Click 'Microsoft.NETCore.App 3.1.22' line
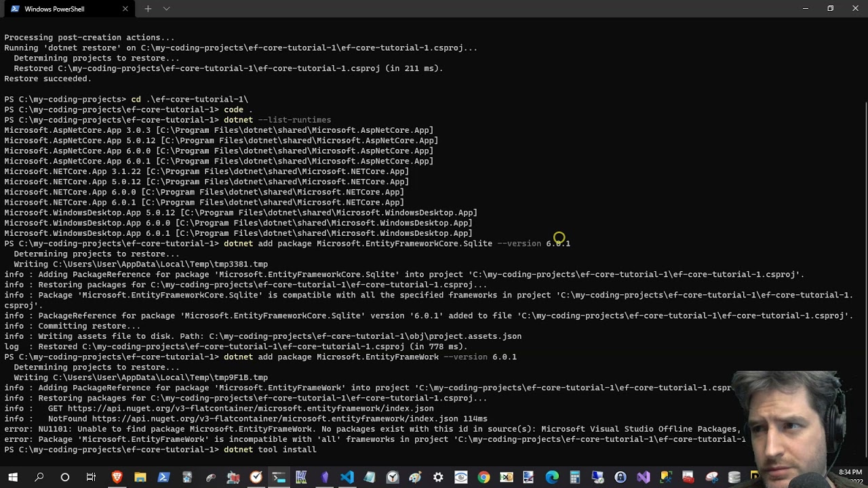This screenshot has height=488, width=868. pyautogui.click(x=206, y=171)
